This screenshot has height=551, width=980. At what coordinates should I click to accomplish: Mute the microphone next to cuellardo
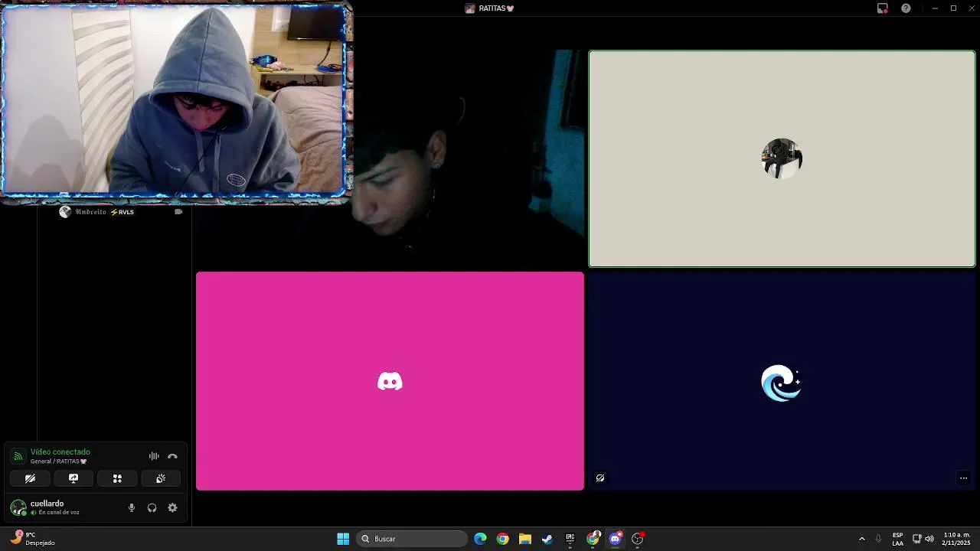132,507
